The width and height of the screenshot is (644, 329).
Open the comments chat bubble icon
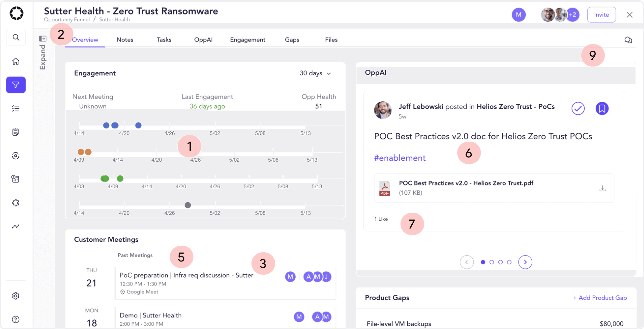pos(628,40)
